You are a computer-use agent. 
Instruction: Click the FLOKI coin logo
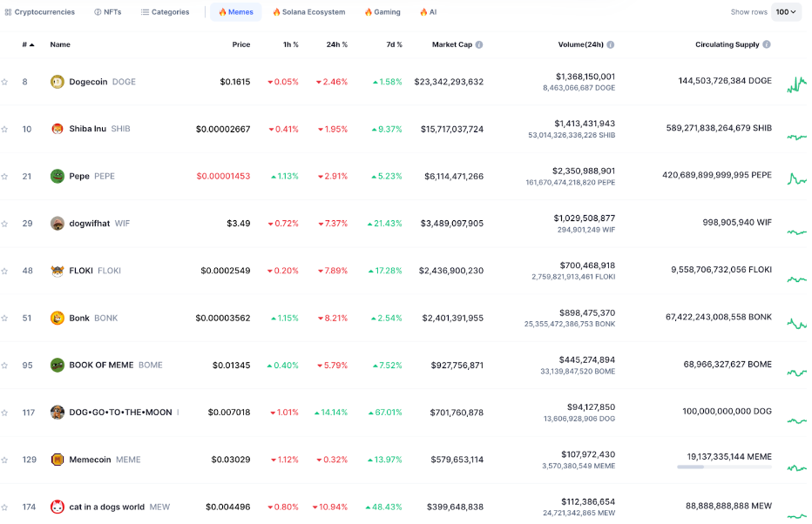pos(57,271)
